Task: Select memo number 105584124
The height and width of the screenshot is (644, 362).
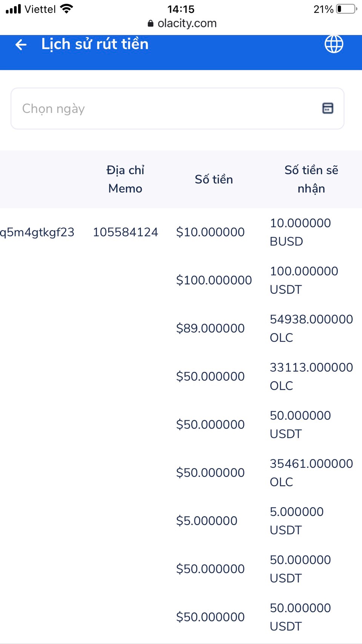Action: (125, 232)
